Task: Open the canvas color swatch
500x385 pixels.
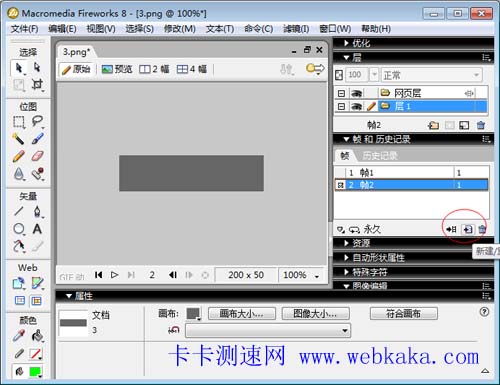Action: 193,314
